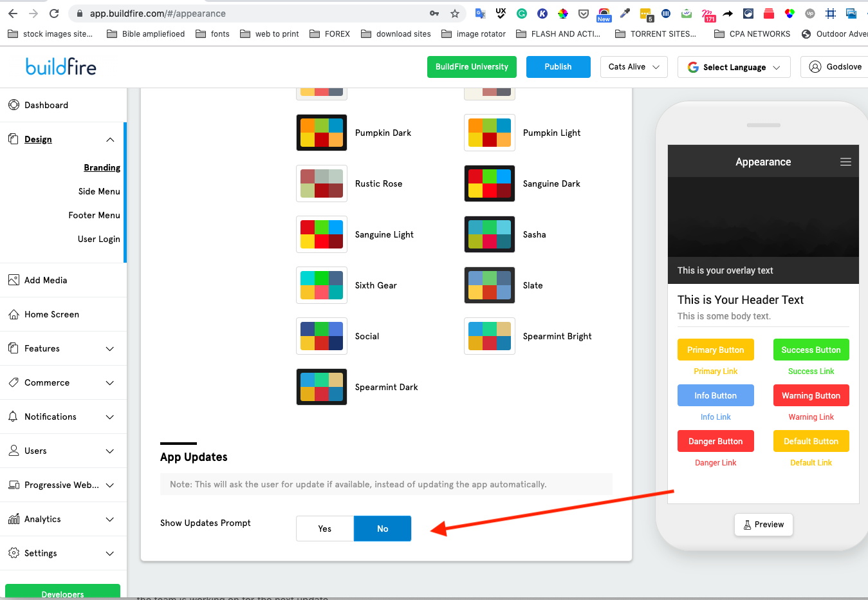
Task: Click the Design section icon
Action: pos(14,139)
